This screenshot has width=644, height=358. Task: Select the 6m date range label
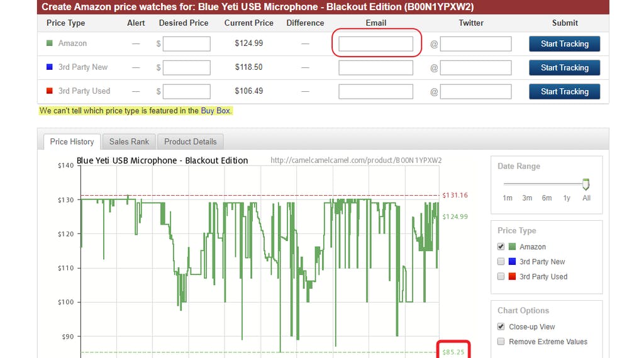(547, 198)
